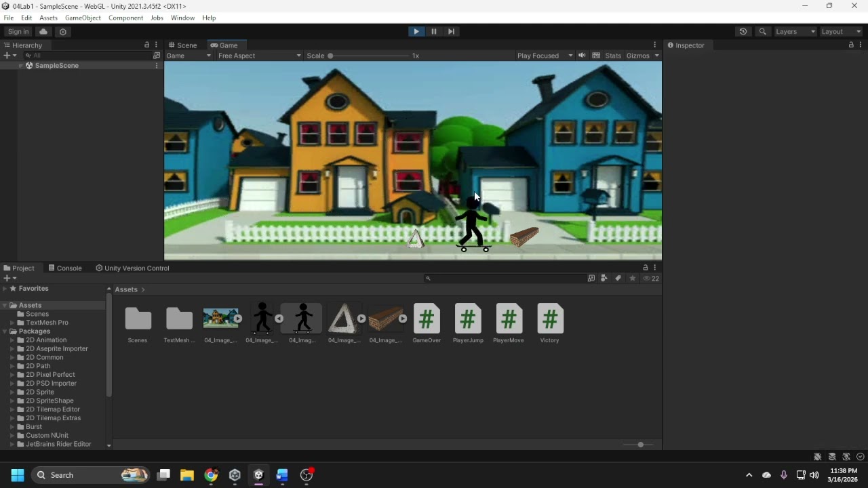
Task: Open the Game display mode dropdown
Action: [189, 56]
